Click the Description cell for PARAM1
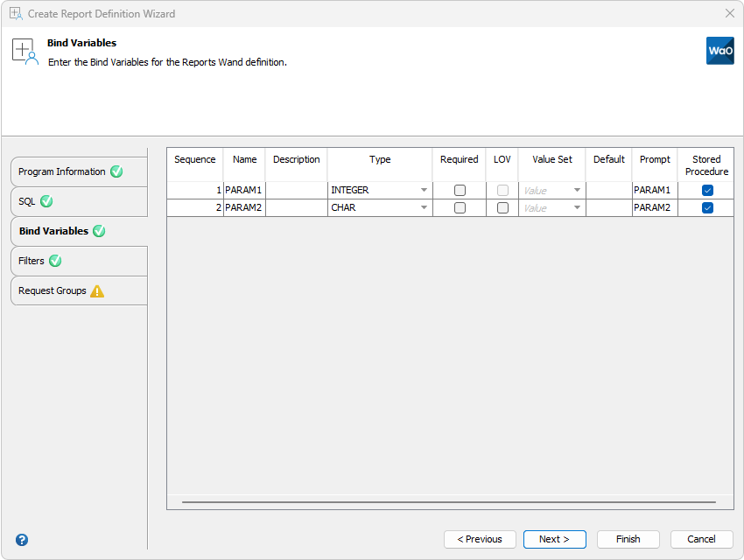 296,190
